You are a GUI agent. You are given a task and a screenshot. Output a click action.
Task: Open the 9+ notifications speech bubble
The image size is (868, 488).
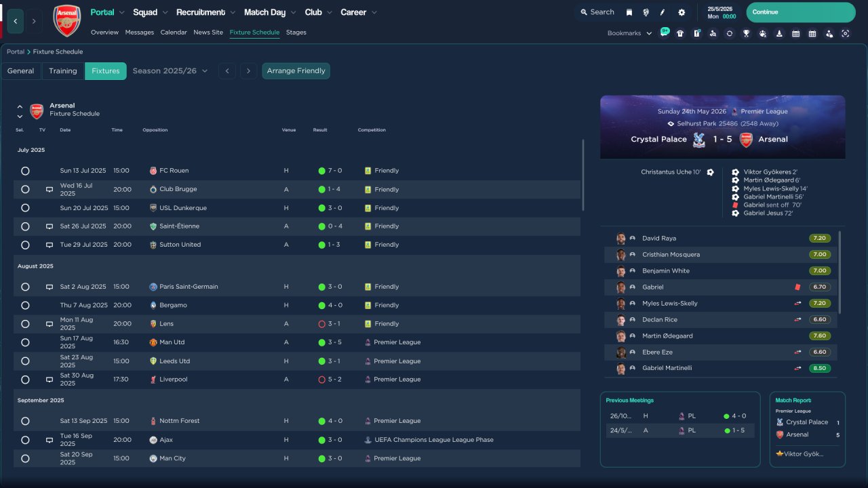pos(664,33)
